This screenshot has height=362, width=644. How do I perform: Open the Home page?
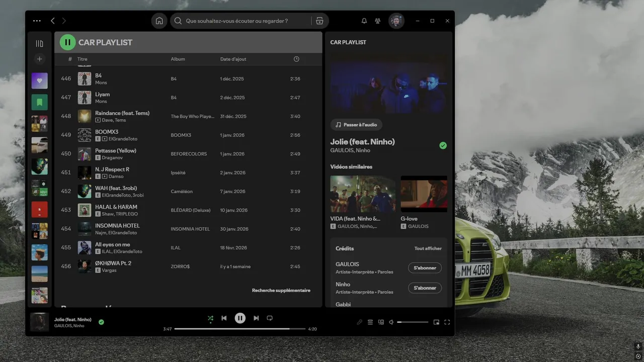(x=159, y=21)
